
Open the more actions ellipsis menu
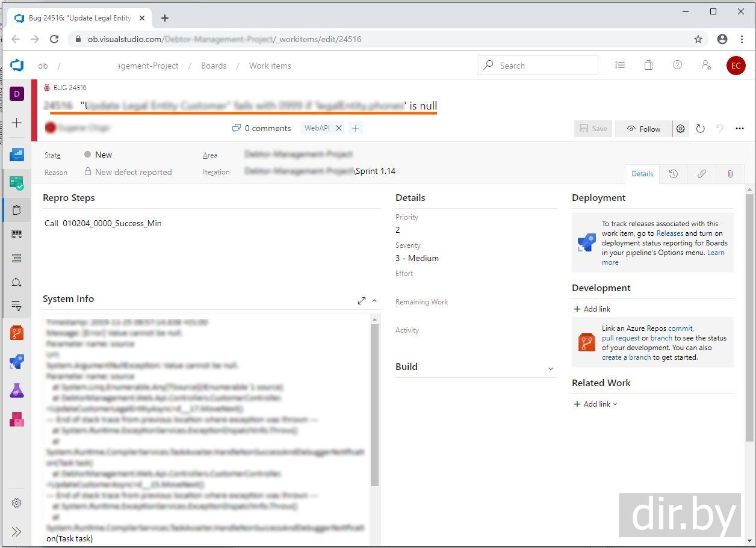(740, 129)
